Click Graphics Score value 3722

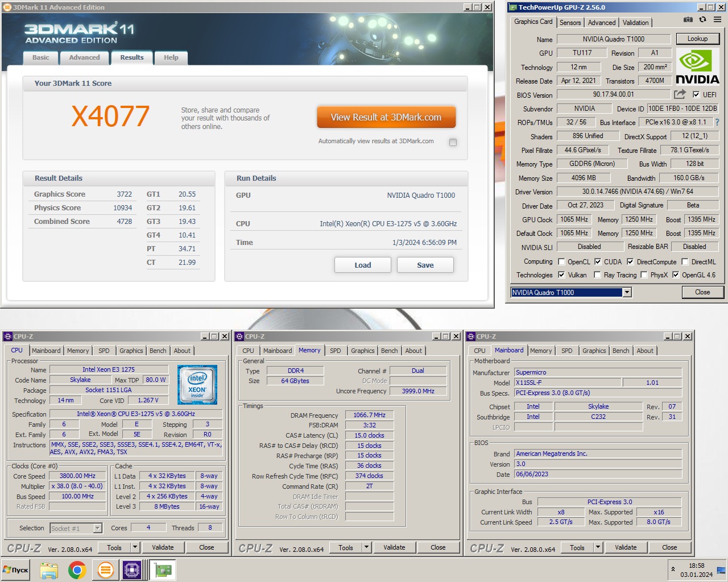pyautogui.click(x=124, y=194)
